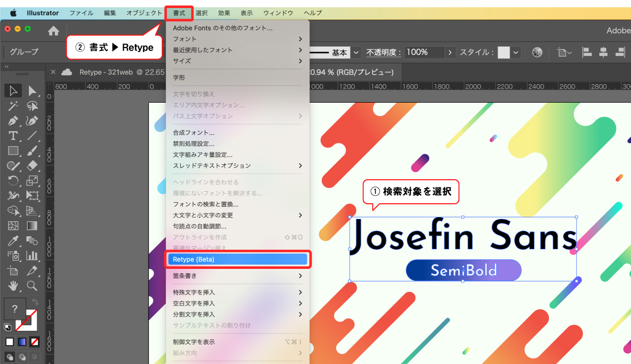Open the スタイル graphic style dropdown

(x=516, y=52)
